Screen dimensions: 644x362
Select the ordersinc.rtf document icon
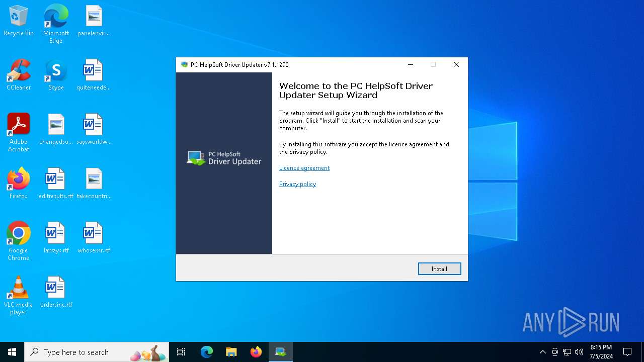(56, 293)
